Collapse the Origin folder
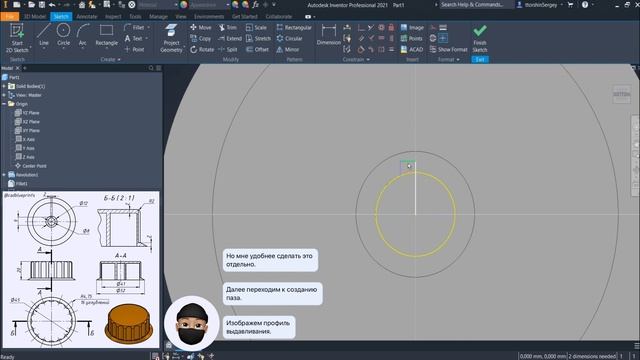The width and height of the screenshot is (640, 360). tap(4, 104)
